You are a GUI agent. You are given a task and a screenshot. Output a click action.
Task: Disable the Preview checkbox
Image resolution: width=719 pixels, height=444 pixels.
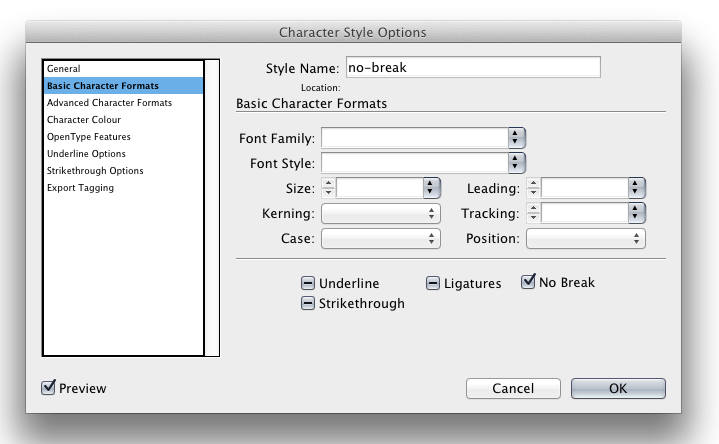tap(48, 388)
